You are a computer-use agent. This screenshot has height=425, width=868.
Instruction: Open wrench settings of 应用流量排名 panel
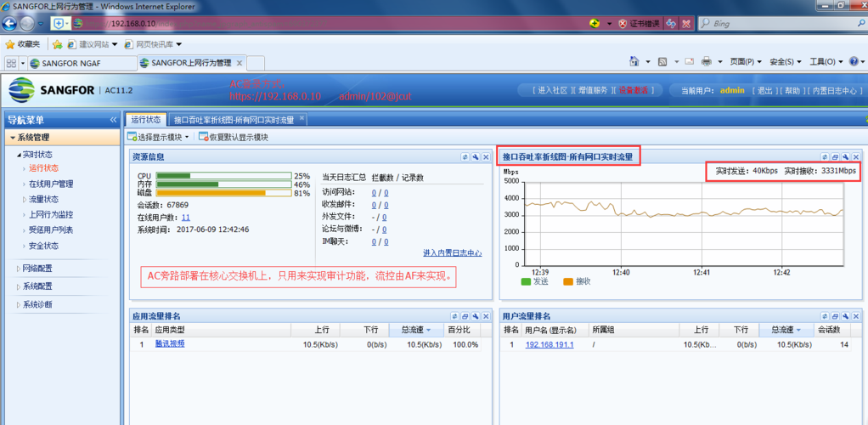[x=476, y=316]
